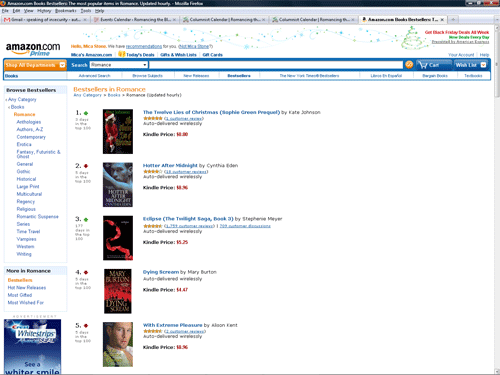Open the new tab plus button

[x=453, y=20]
